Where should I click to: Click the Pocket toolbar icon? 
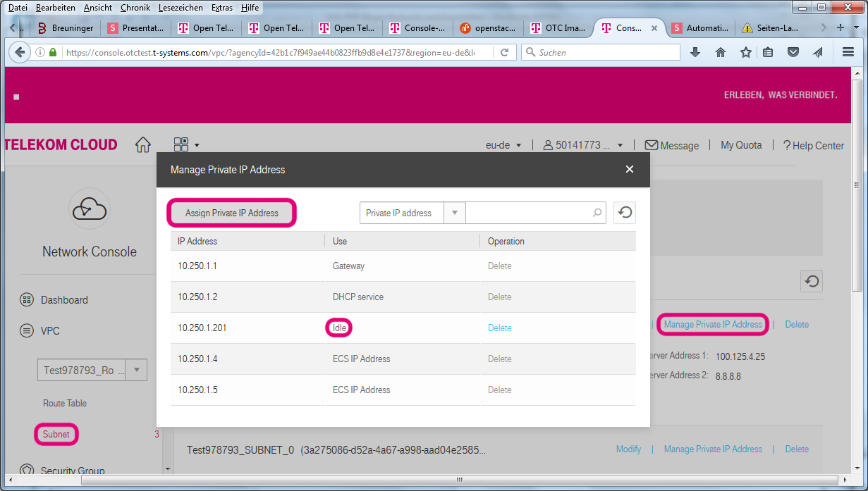coord(793,52)
